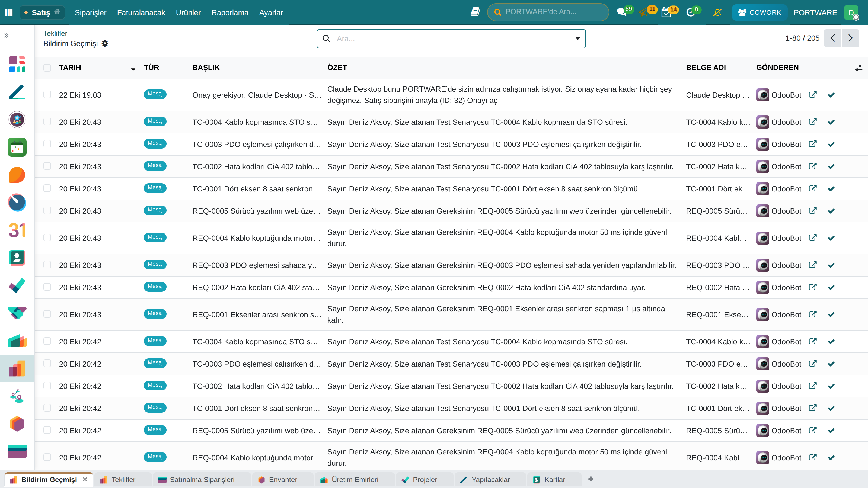This screenshot has height=488, width=868.
Task: Check the 20:43 REQ-0005 row checkbox
Action: pyautogui.click(x=47, y=210)
